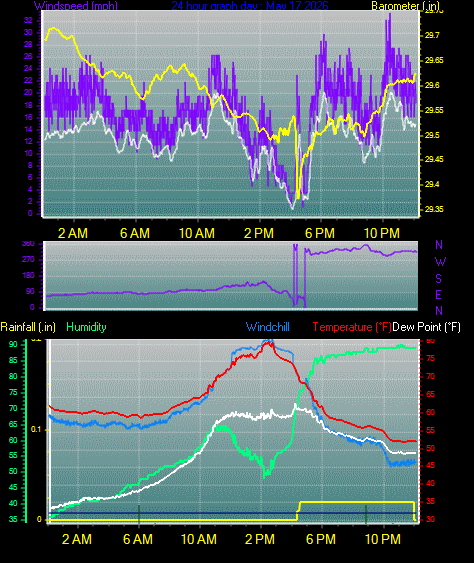The width and height of the screenshot is (474, 563).
Task: Click the '29.65' barometer axis value
Action: [434, 60]
